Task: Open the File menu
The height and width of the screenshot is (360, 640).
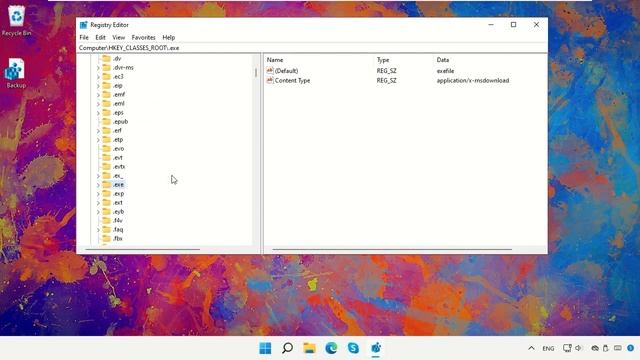Action: click(84, 37)
